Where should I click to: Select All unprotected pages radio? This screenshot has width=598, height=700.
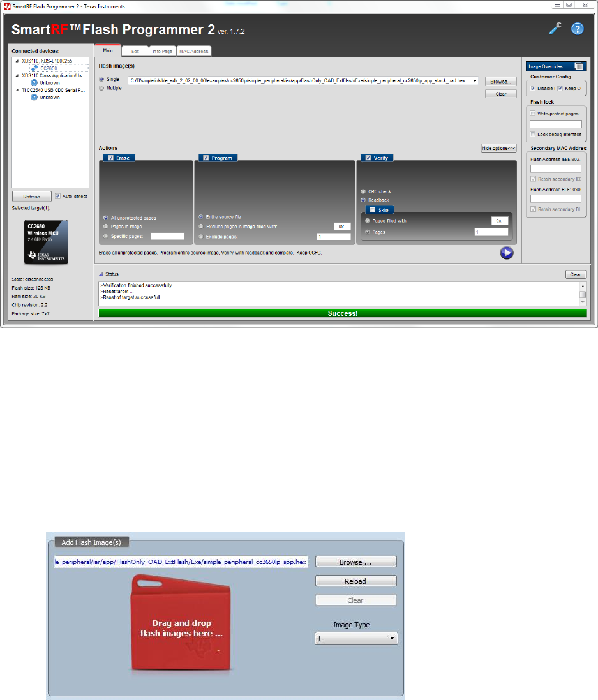(106, 218)
